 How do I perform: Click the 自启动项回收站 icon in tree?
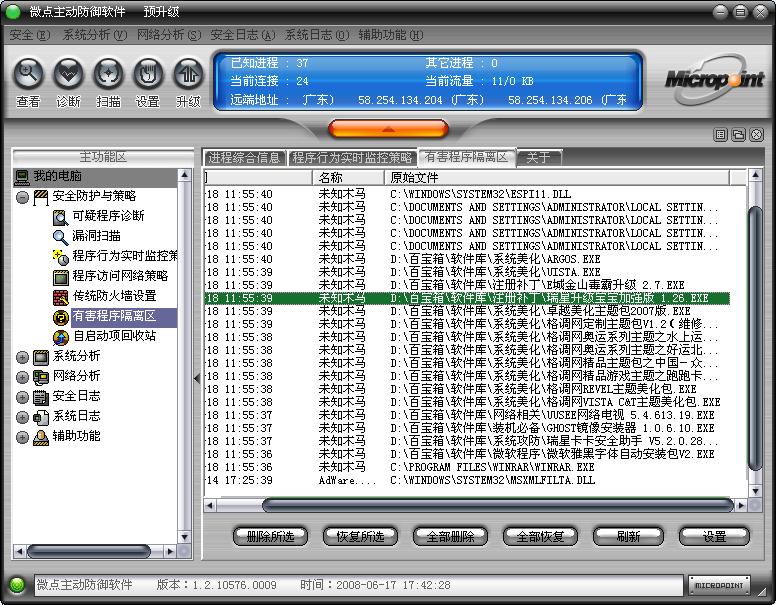(60, 338)
